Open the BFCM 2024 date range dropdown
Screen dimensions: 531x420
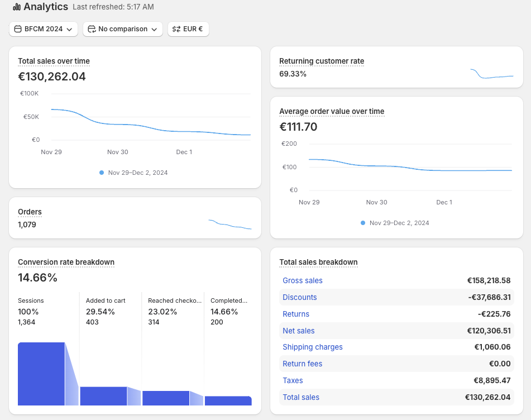tap(44, 29)
